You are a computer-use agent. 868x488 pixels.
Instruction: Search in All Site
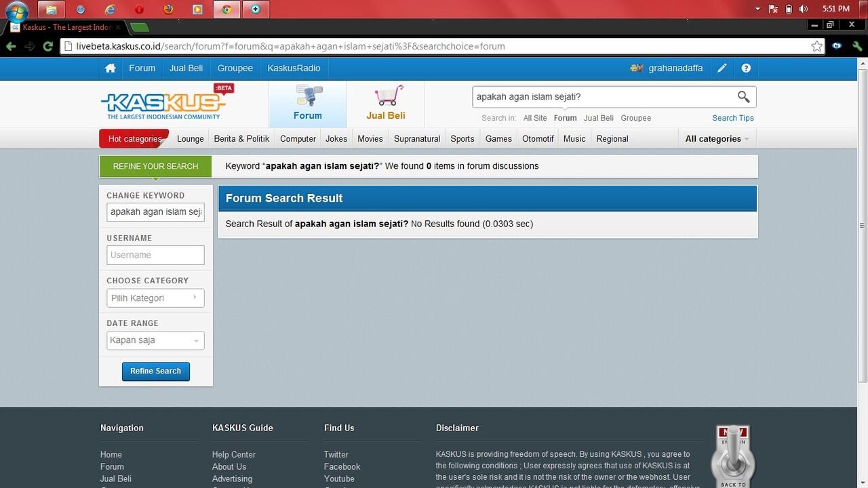coord(535,118)
